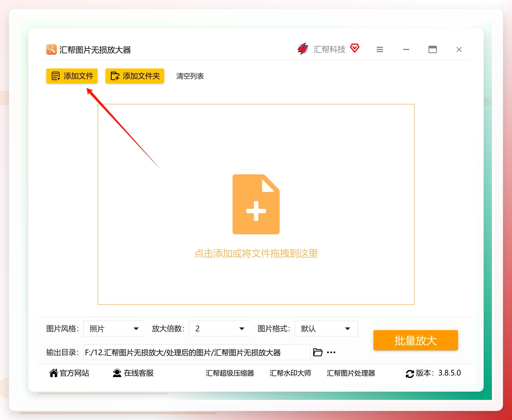
Task: Click the customer service headset icon
Action: [x=117, y=373]
